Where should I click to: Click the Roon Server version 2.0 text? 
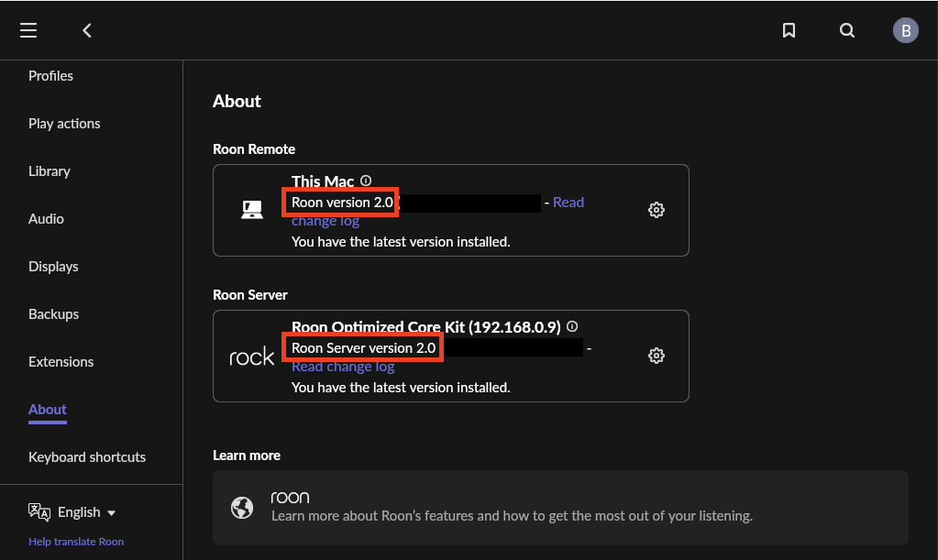pos(363,348)
